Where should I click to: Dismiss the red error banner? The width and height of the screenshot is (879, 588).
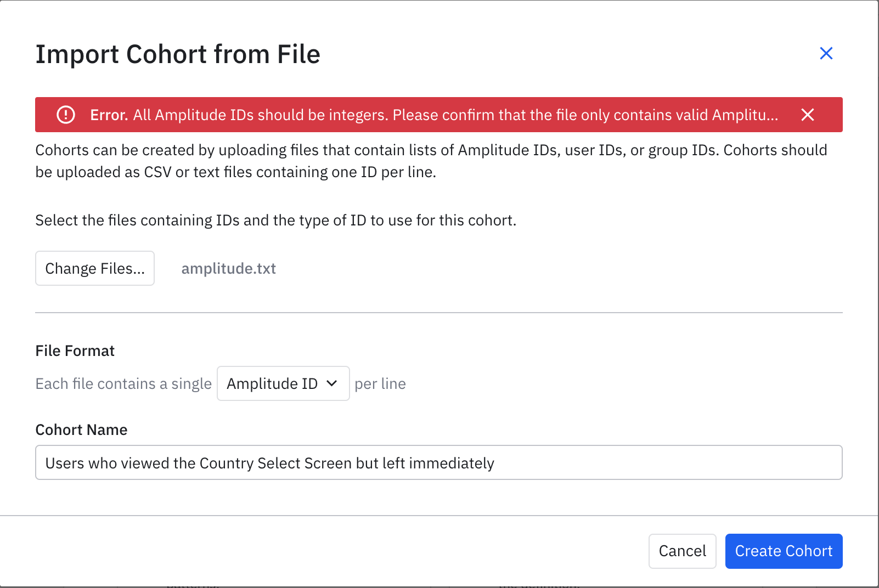click(807, 115)
